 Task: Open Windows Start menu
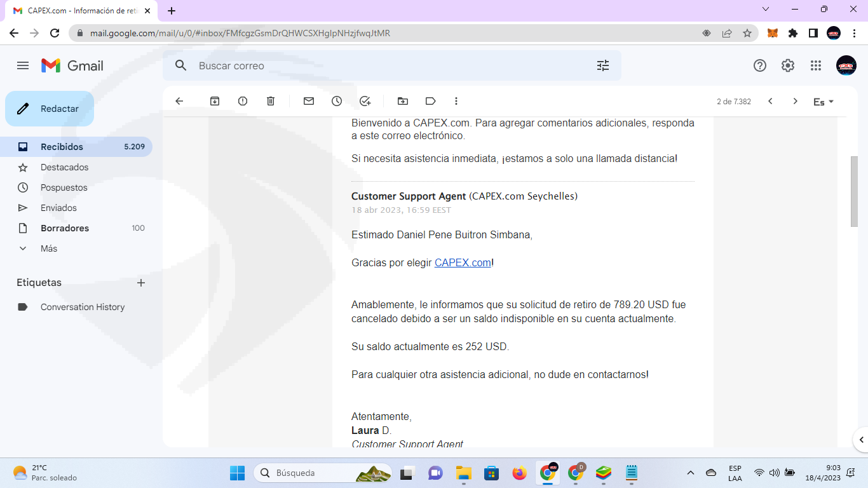[237, 473]
